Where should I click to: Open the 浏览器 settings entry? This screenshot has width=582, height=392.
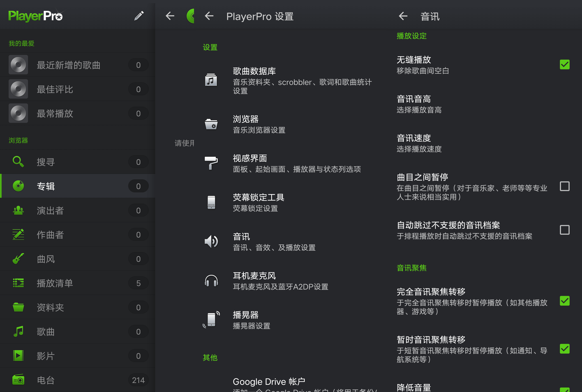(291, 124)
